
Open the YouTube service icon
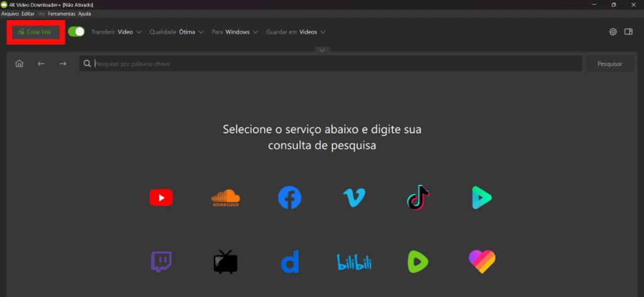click(161, 198)
